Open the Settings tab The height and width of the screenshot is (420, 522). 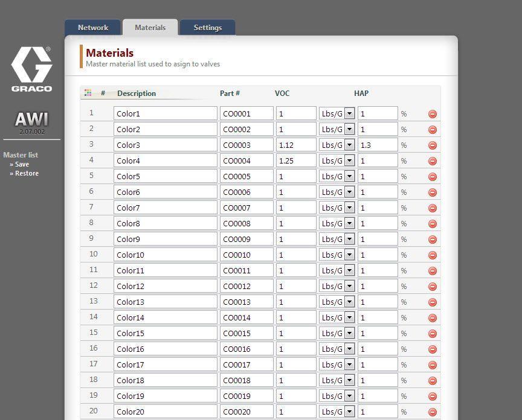coord(208,28)
